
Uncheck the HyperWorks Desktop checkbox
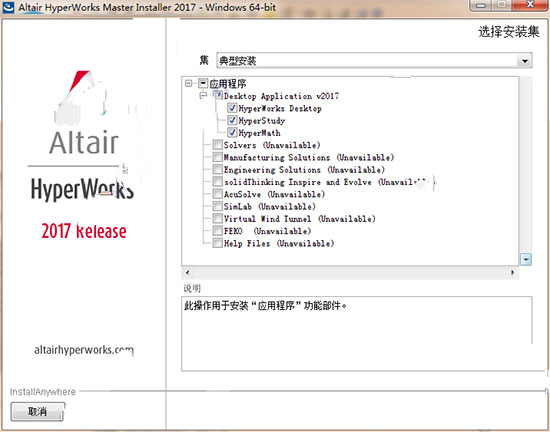(232, 108)
